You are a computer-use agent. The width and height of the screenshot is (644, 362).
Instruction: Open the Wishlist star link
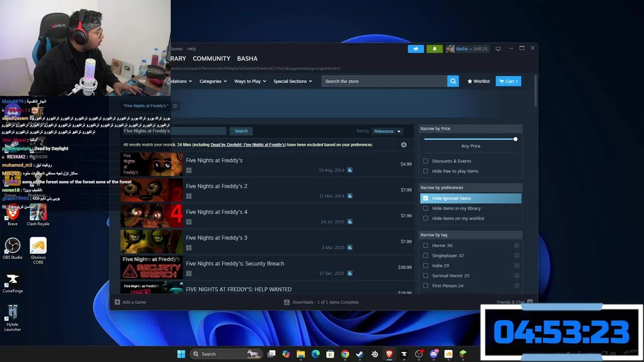point(478,81)
